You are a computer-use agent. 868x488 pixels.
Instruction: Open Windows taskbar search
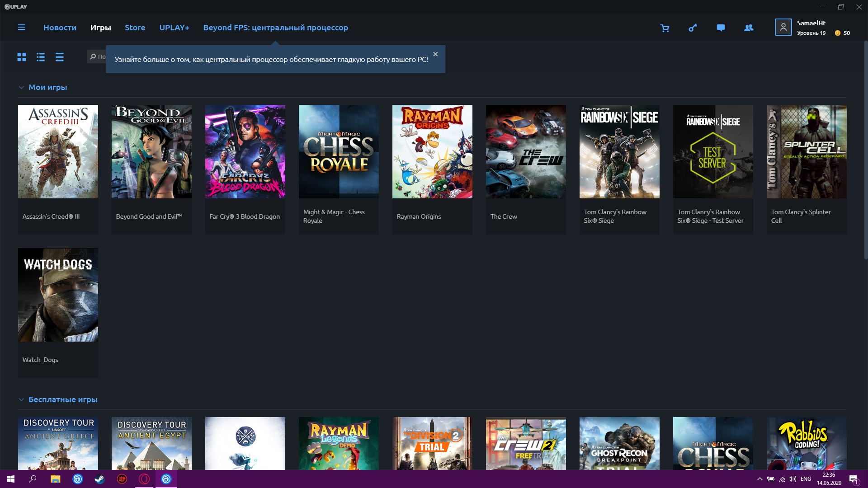(x=33, y=479)
